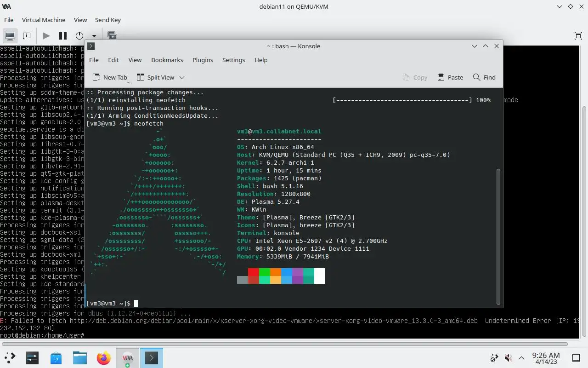This screenshot has height=368, width=588.
Task: Open the clock showing 9:26 AM
Action: tap(546, 358)
